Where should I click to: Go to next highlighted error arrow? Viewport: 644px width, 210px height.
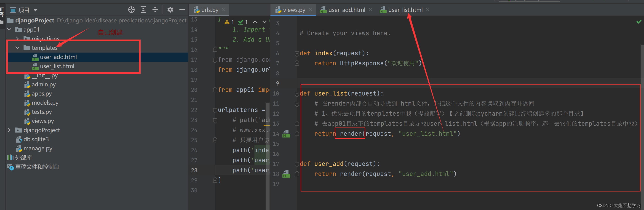(264, 22)
